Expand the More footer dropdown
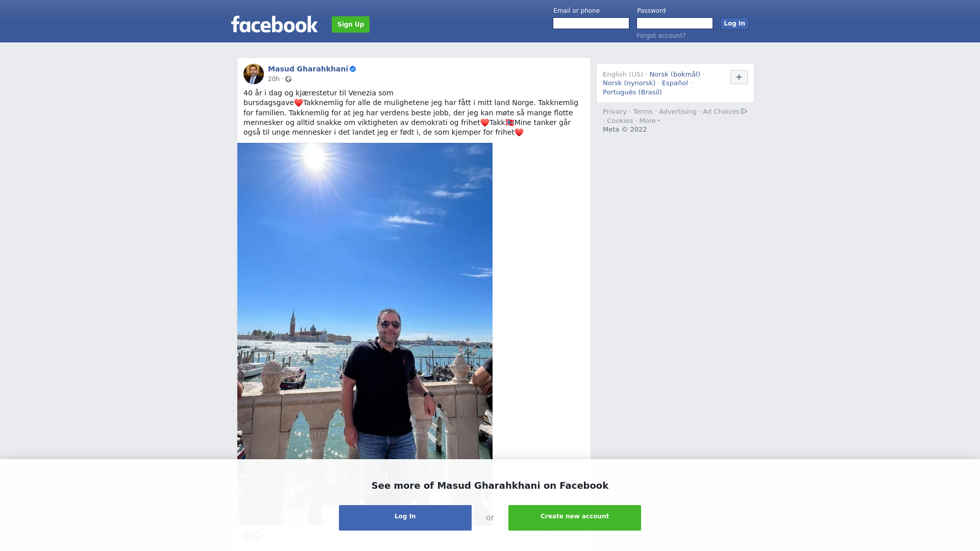The width and height of the screenshot is (980, 551). click(x=650, y=121)
